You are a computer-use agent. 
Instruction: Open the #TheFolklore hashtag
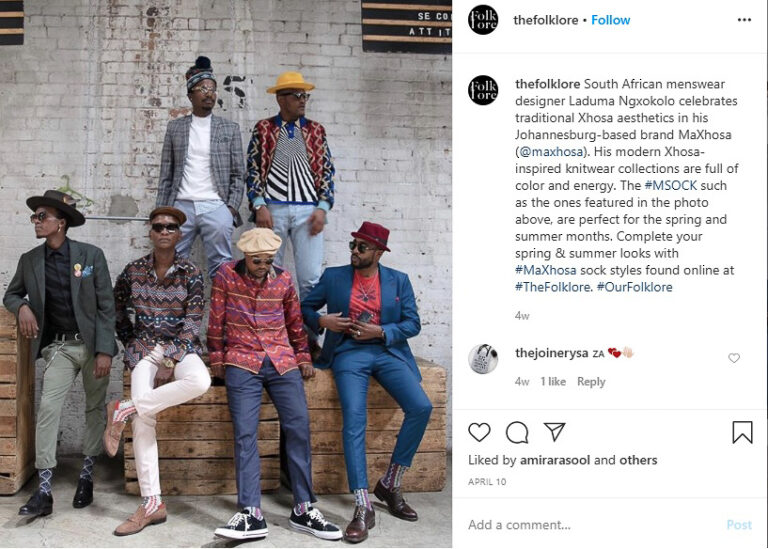point(553,287)
